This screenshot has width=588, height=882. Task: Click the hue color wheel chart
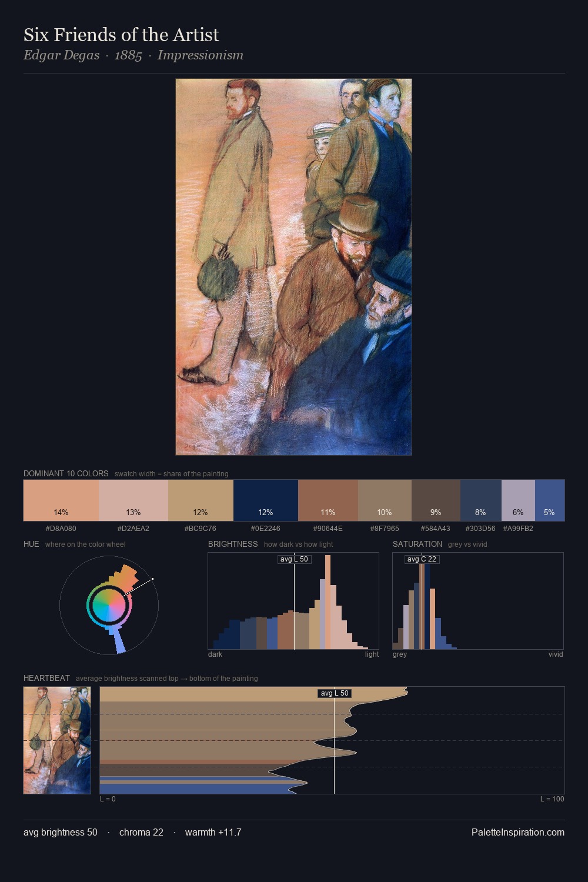(109, 605)
